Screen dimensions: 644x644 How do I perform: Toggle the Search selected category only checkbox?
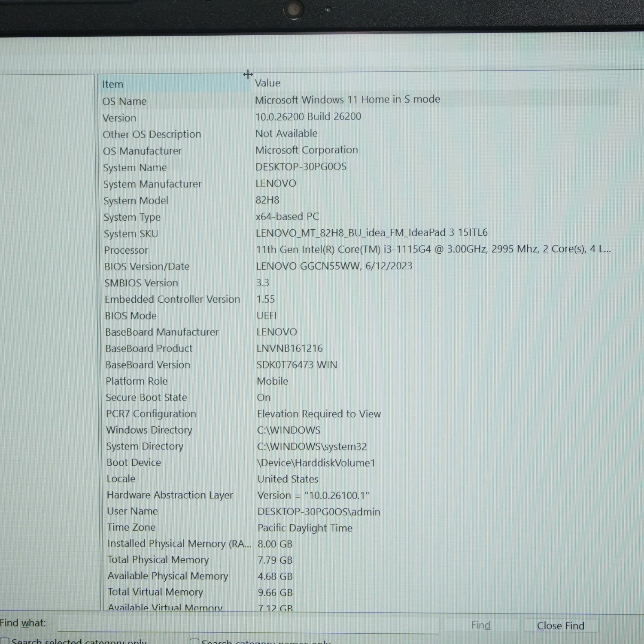(4, 641)
